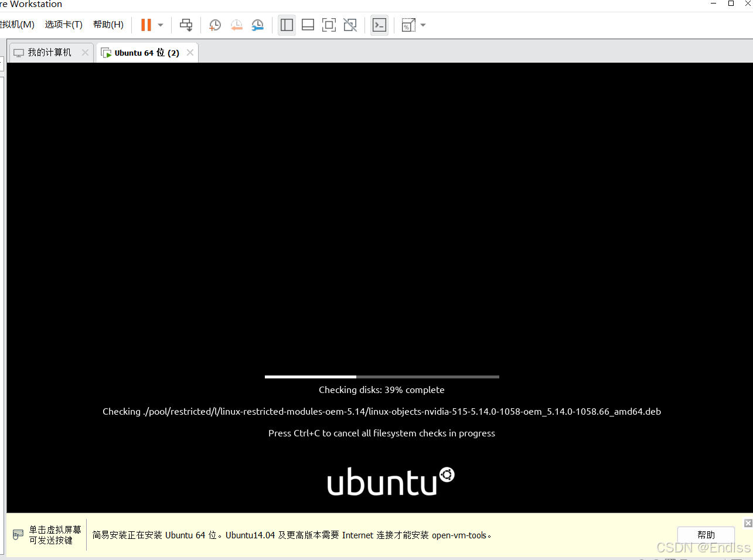Open the snapshot manager

258,25
